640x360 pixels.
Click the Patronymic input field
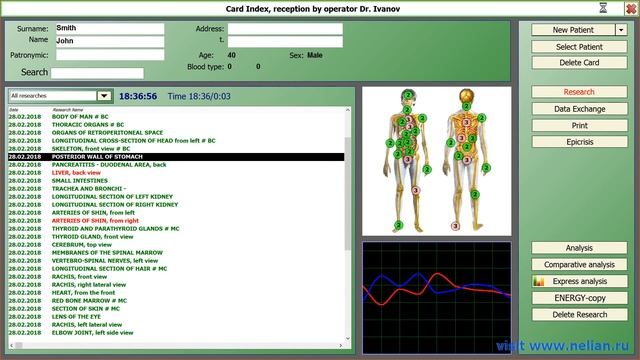110,55
